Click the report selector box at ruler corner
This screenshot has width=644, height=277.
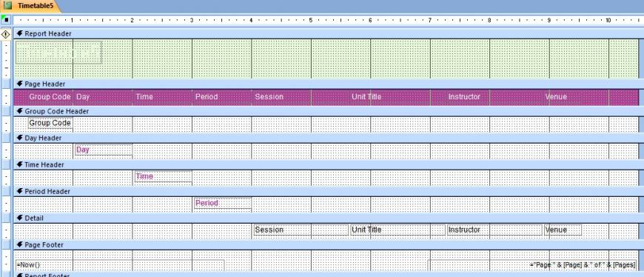6,20
